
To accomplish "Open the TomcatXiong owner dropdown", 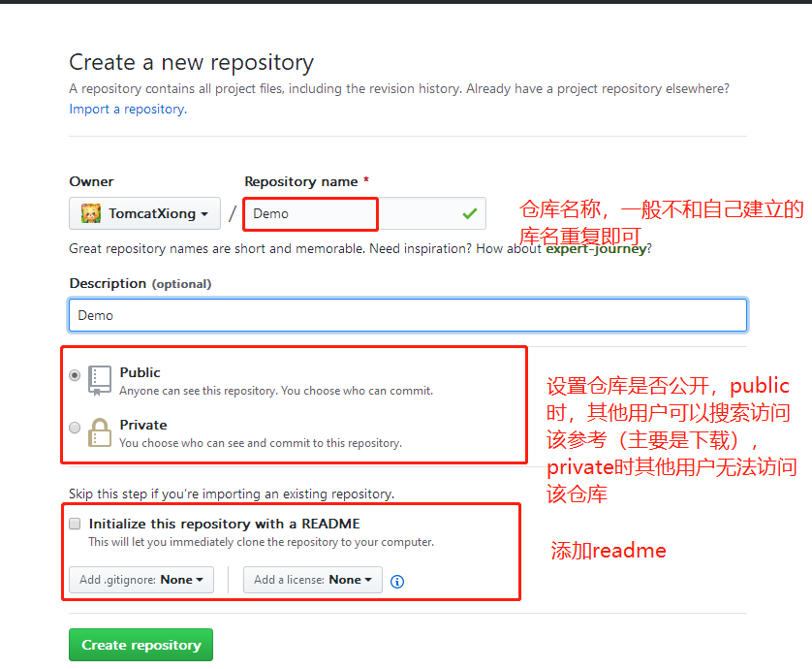I will pos(144,213).
